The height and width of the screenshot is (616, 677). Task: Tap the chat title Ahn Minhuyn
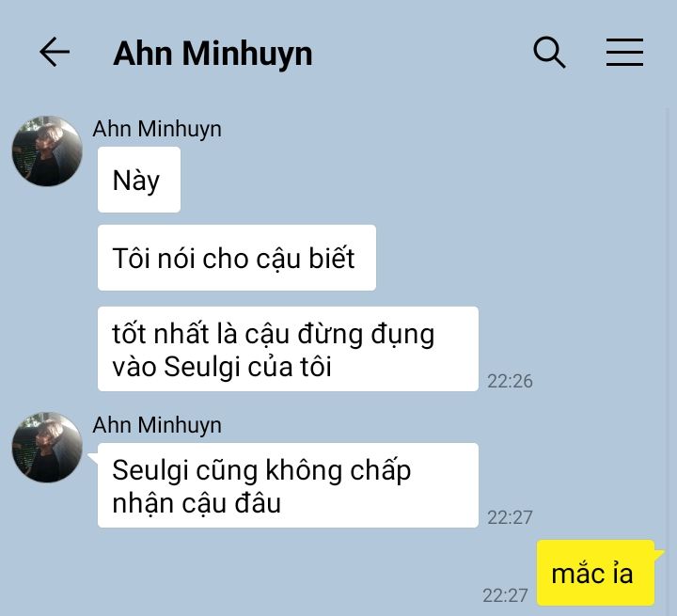point(213,54)
